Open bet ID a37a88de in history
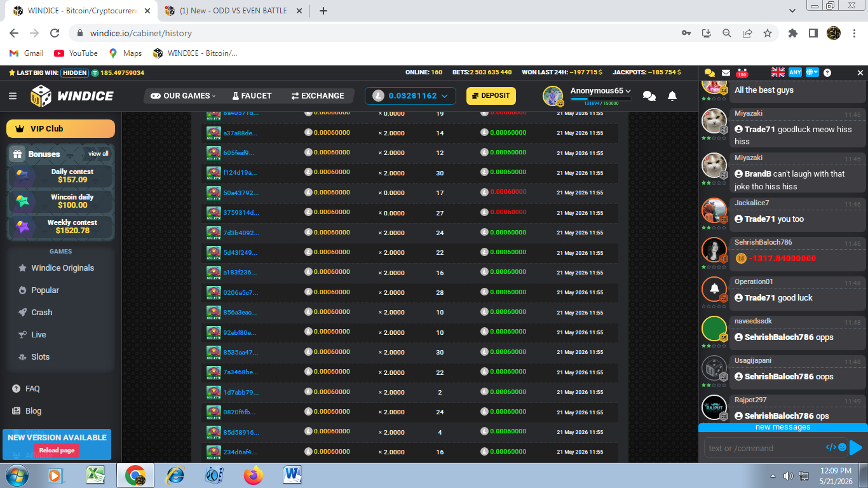Image resolution: width=868 pixels, height=488 pixels. (x=240, y=133)
